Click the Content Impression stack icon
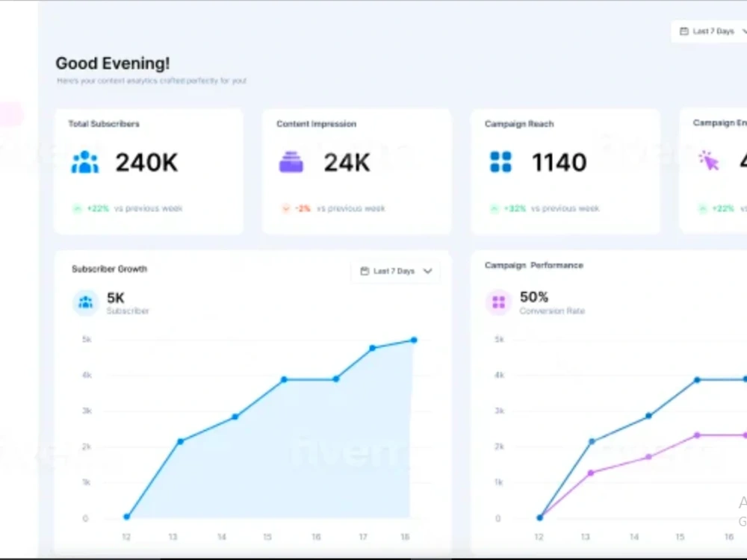747x560 pixels. click(291, 162)
